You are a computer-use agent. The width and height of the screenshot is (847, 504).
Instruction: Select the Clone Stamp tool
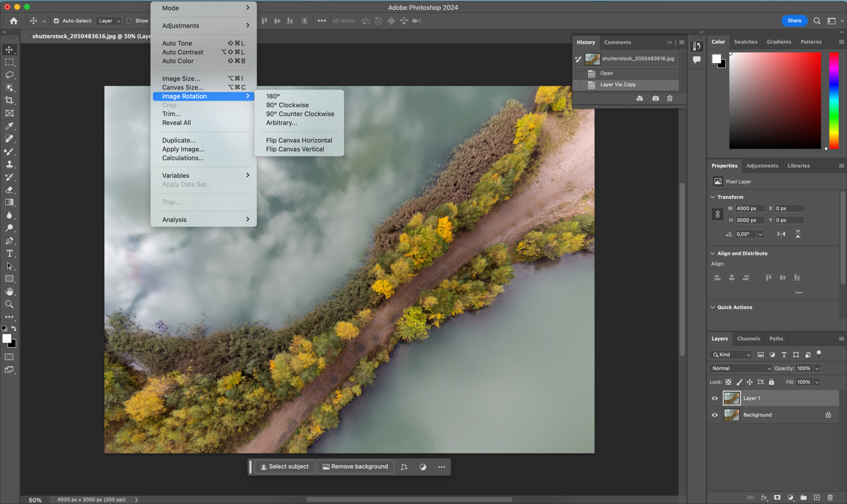click(x=9, y=164)
